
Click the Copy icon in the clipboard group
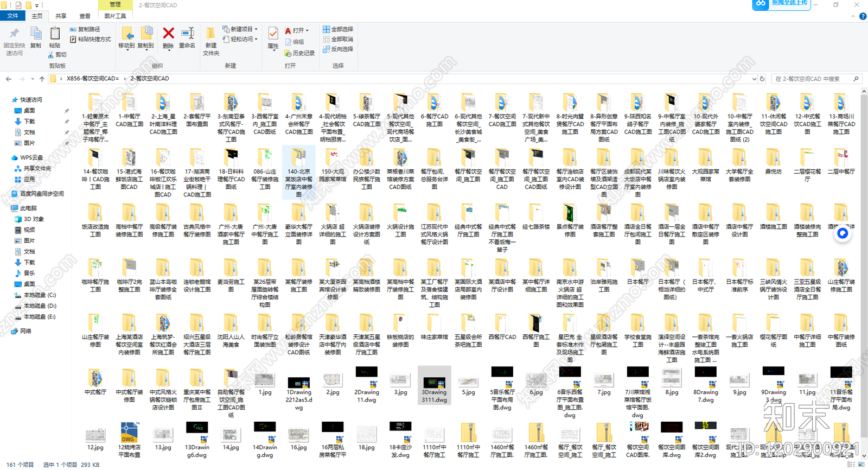click(36, 34)
